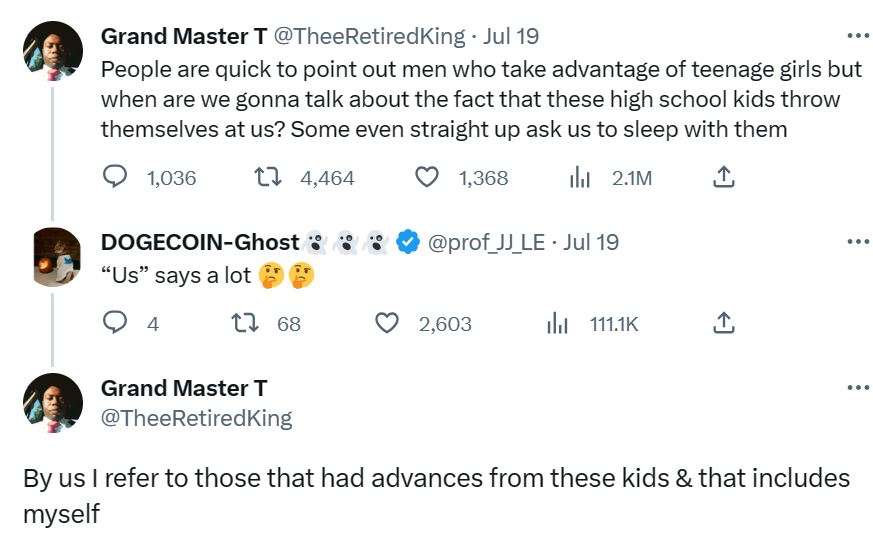Open more options on first tweet
The image size is (873, 535).
click(x=857, y=37)
